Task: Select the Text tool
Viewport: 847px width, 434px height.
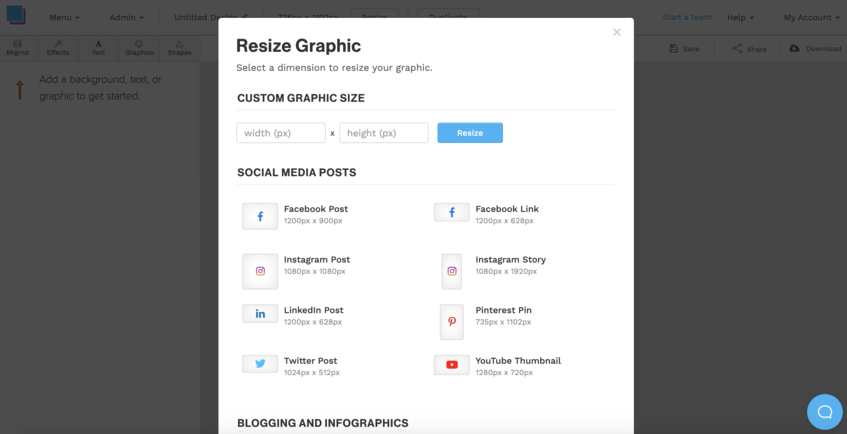Action: point(98,48)
